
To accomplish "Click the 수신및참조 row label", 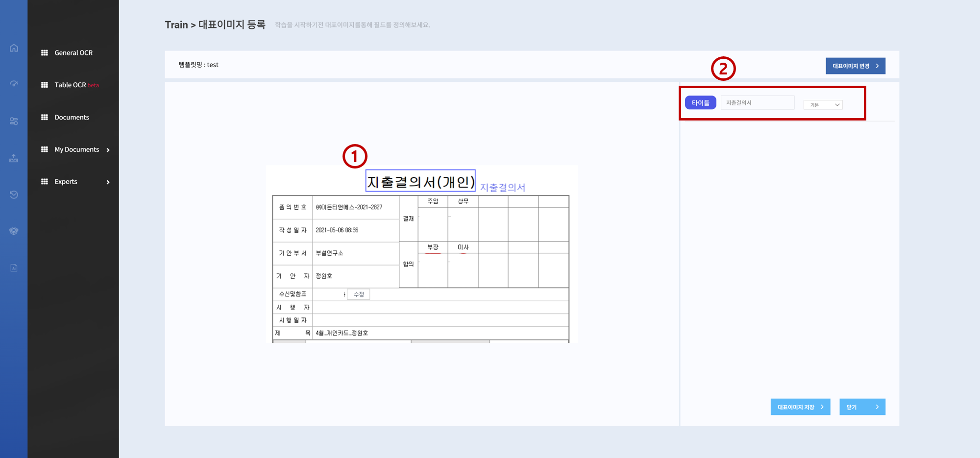I will [x=293, y=294].
